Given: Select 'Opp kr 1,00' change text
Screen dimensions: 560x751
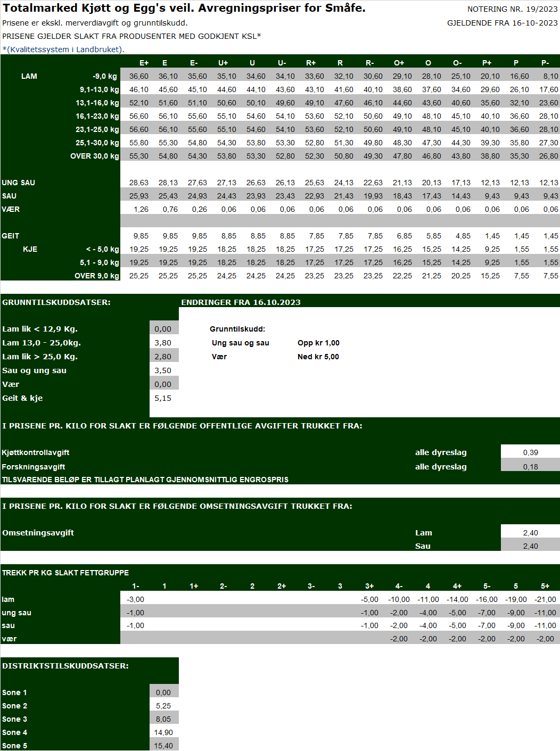Looking at the screenshot, I should click(318, 343).
